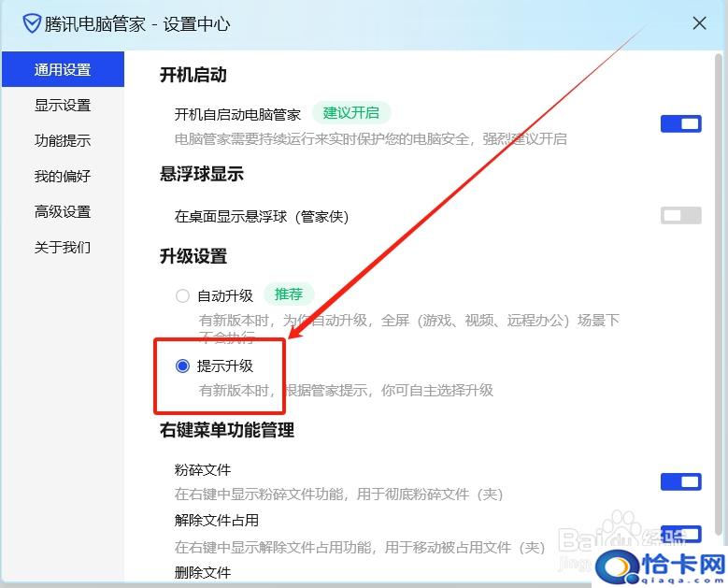The width and height of the screenshot is (728, 588).
Task: Select the 自动升级 radio button
Action: pos(182,295)
